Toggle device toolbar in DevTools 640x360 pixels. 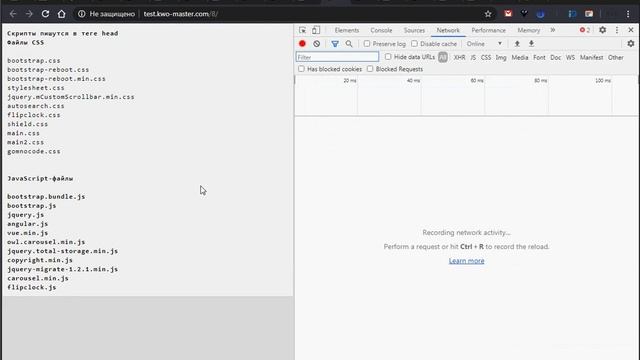pyautogui.click(x=316, y=30)
